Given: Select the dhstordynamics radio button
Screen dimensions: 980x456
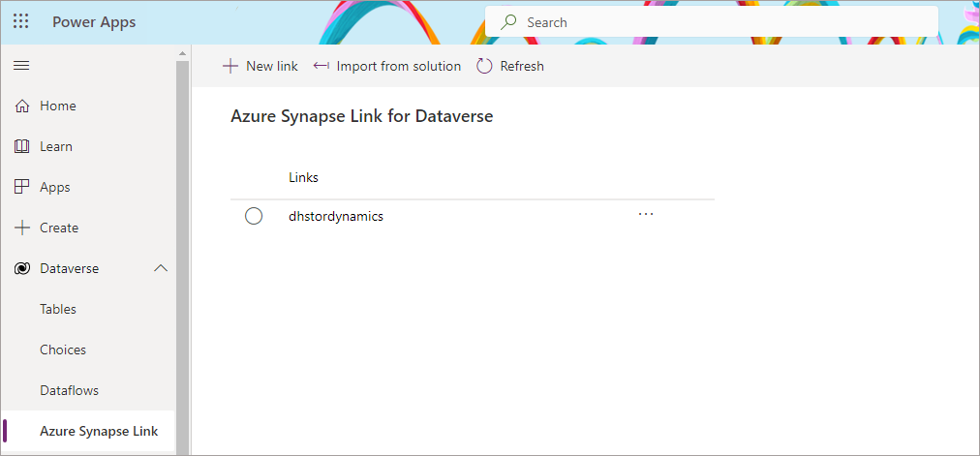Looking at the screenshot, I should (x=254, y=217).
